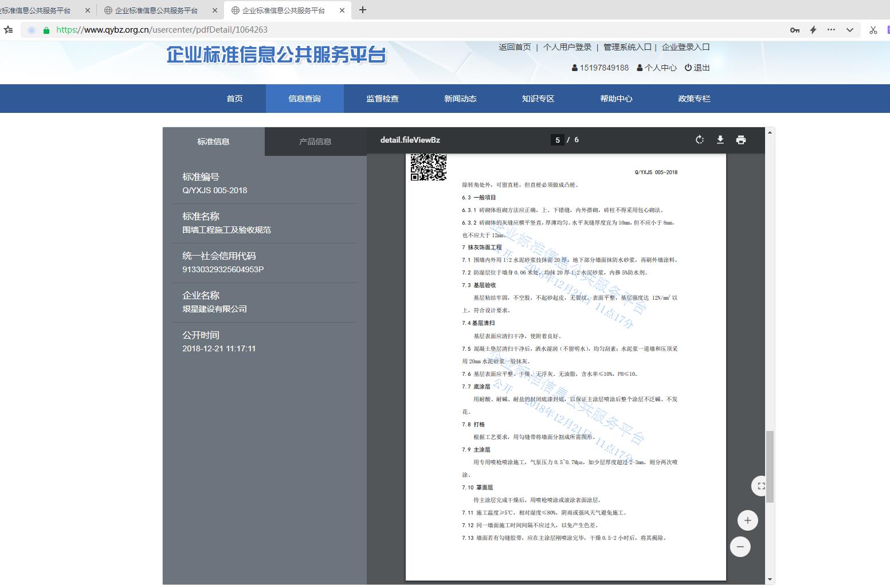This screenshot has width=890, height=588.
Task: Close the first browser tab
Action: point(88,10)
